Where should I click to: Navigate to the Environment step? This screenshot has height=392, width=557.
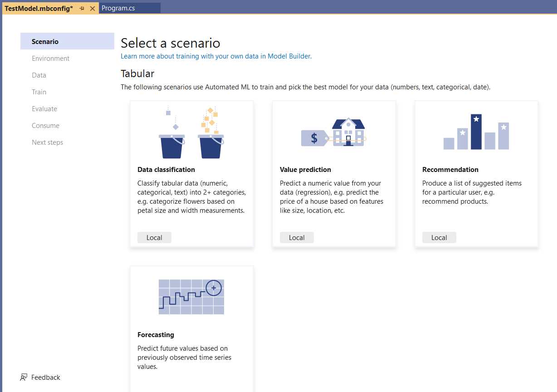(50, 58)
